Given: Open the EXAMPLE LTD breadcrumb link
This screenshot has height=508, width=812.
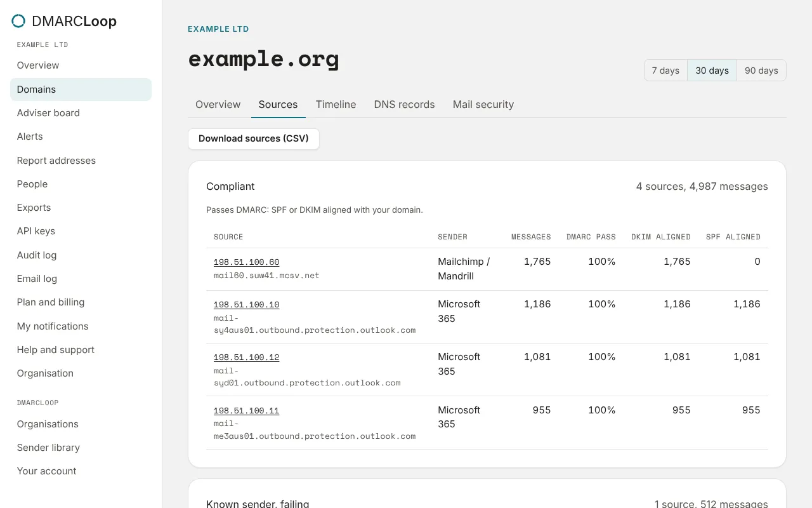Looking at the screenshot, I should click(218, 29).
